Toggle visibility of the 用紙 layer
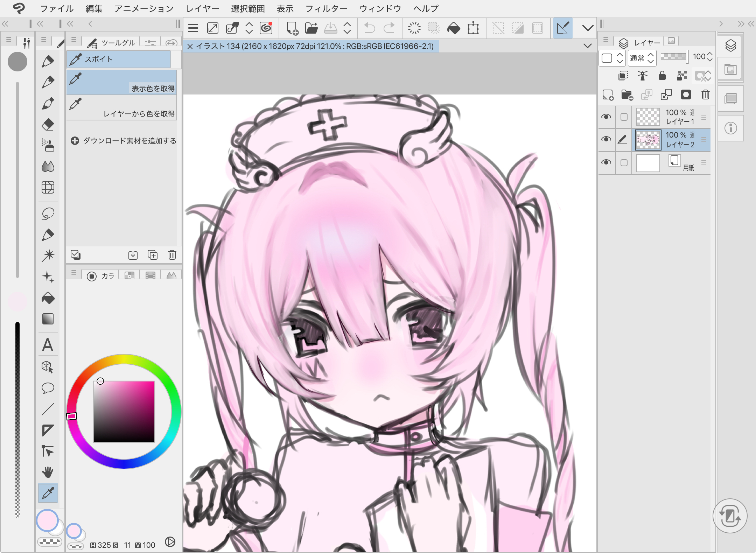Image resolution: width=756 pixels, height=553 pixels. click(x=606, y=162)
